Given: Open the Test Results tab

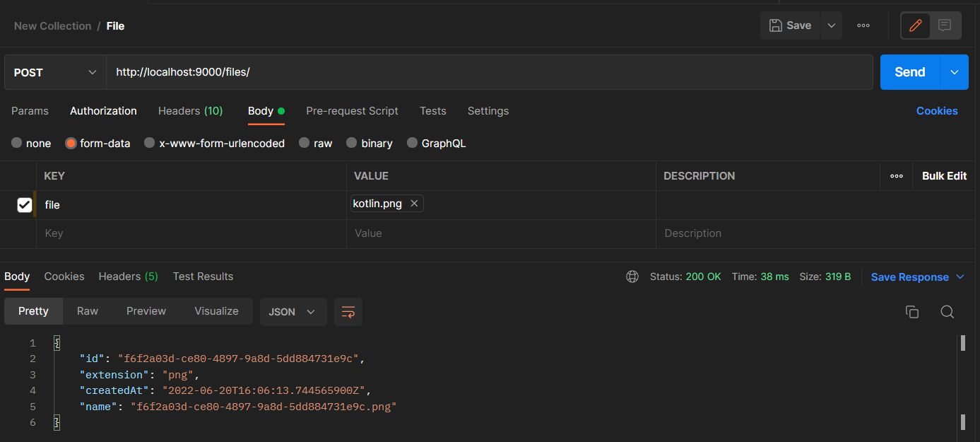Looking at the screenshot, I should coord(203,277).
